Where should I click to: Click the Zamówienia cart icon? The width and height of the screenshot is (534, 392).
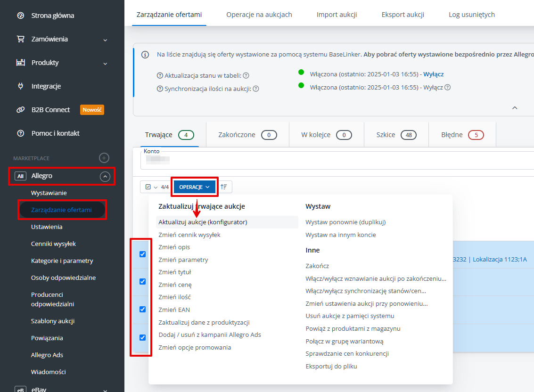pyautogui.click(x=21, y=39)
